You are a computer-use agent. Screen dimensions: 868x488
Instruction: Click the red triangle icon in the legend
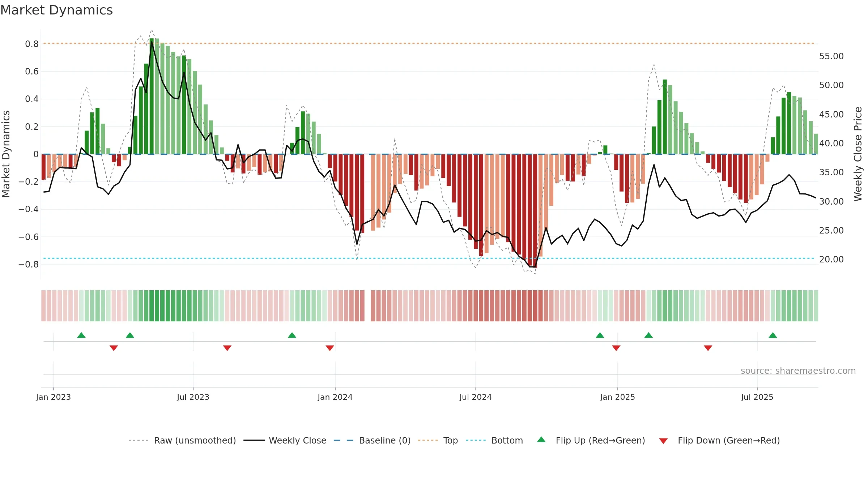click(x=663, y=441)
